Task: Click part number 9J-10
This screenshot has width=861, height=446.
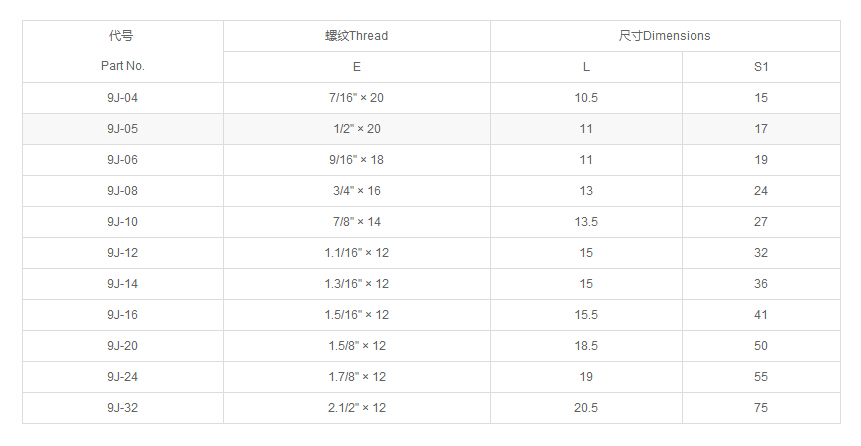Action: (x=122, y=222)
